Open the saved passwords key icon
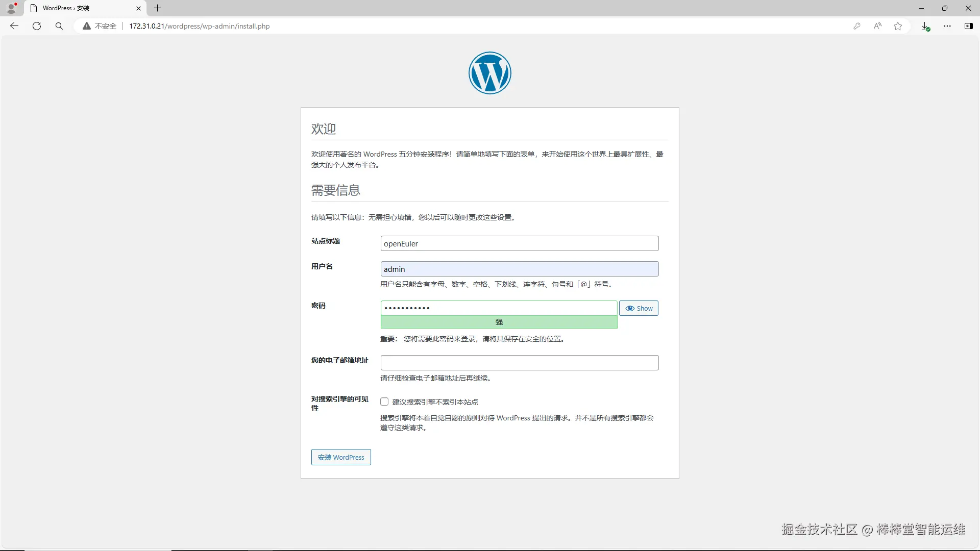This screenshot has height=551, width=980. [x=857, y=26]
